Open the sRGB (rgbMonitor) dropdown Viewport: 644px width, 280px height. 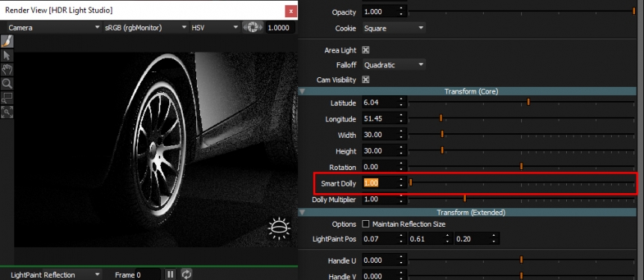[x=145, y=28]
